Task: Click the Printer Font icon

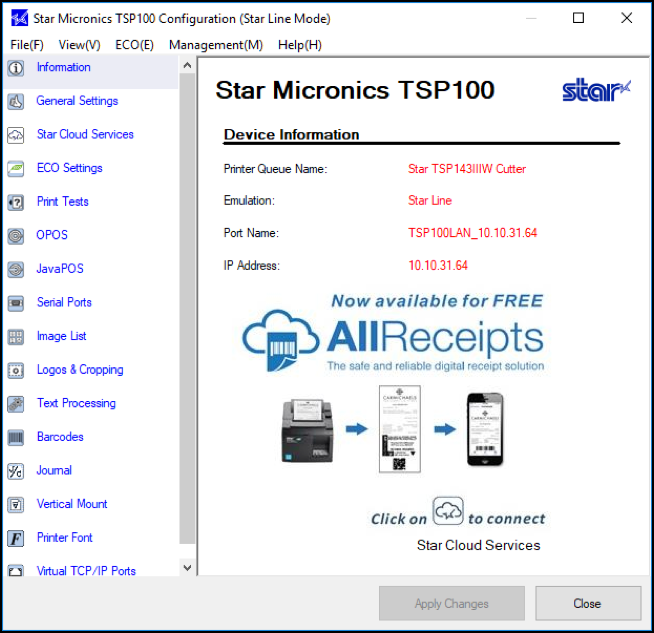Action: click(x=16, y=538)
